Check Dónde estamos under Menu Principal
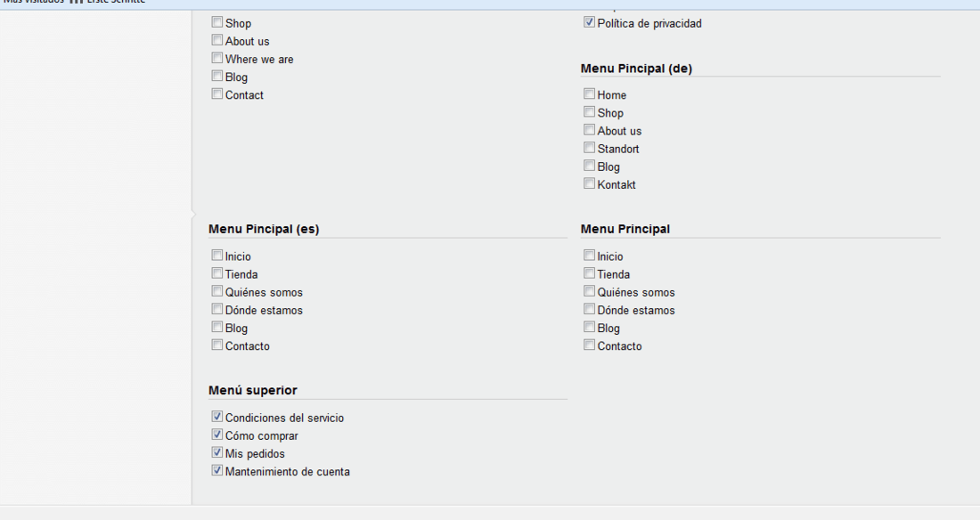 pos(590,309)
